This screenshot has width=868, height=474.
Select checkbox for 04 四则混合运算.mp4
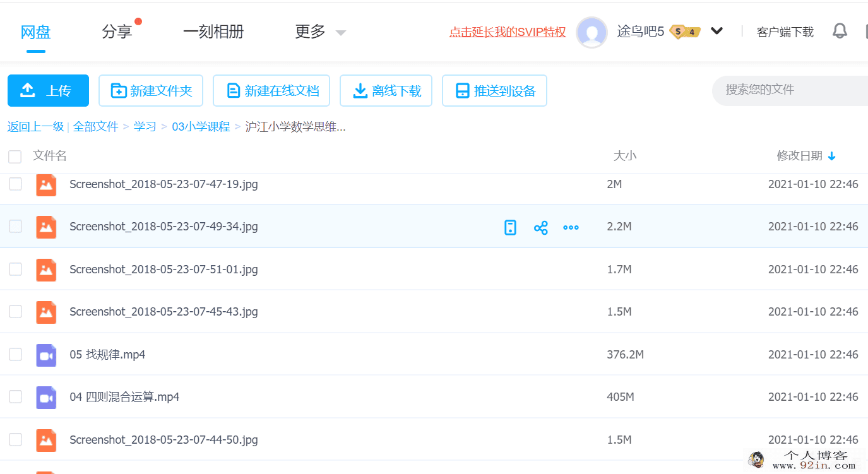tap(15, 396)
